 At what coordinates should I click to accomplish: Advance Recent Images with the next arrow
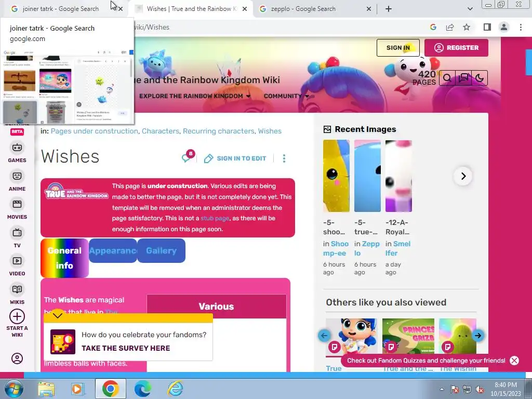coord(463,176)
